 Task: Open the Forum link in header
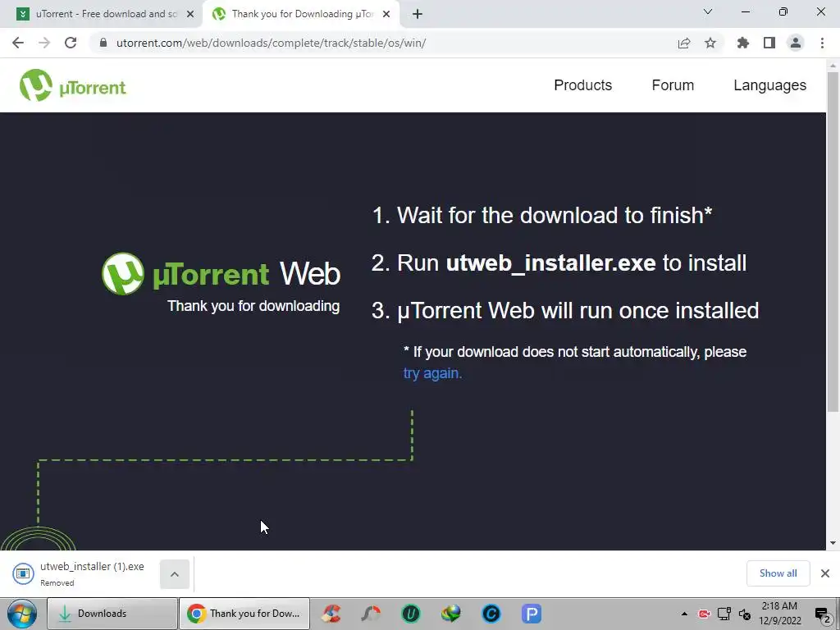673,85
